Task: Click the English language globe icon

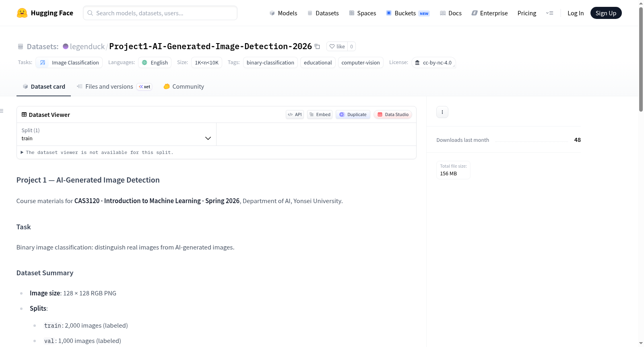Action: [144, 62]
